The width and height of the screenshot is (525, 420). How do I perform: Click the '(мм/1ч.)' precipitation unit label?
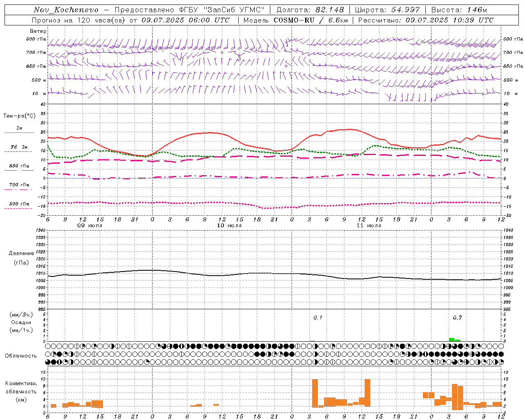click(21, 330)
